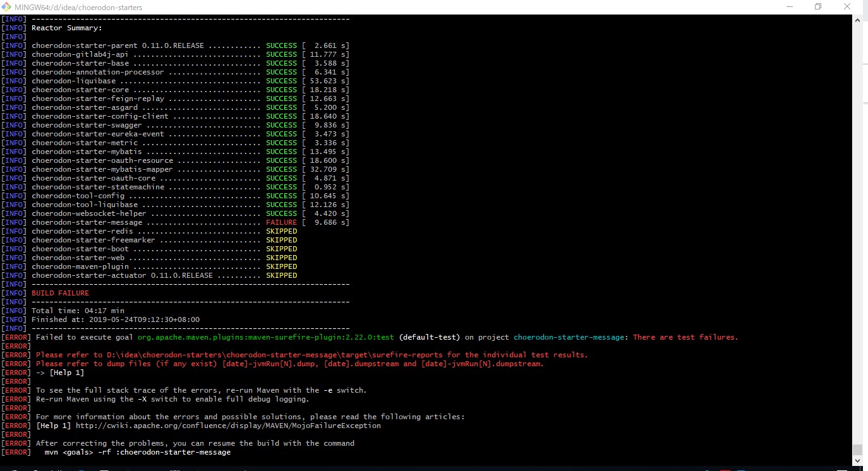Click the 'Total time: 04:17 min' line
The width and height of the screenshot is (868, 471).
[x=78, y=311]
